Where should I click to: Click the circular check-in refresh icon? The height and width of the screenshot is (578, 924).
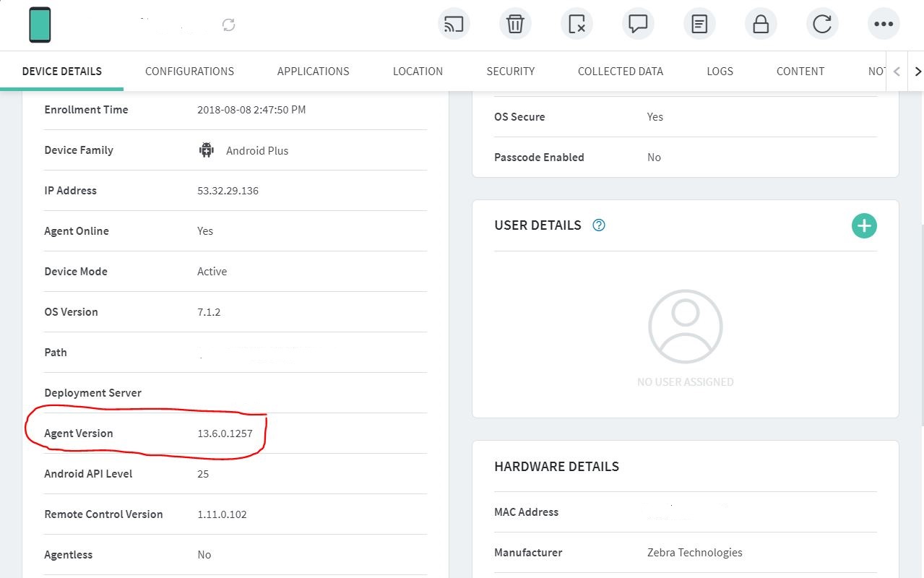(x=822, y=25)
